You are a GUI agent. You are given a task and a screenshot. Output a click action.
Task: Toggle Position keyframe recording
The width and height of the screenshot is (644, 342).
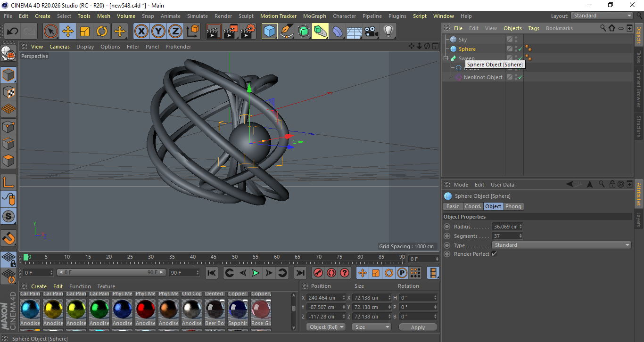(363, 273)
